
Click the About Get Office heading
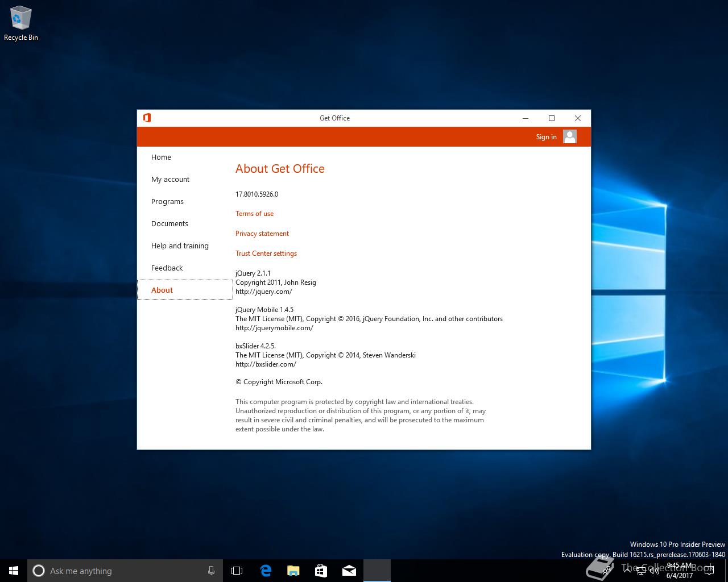tap(280, 169)
